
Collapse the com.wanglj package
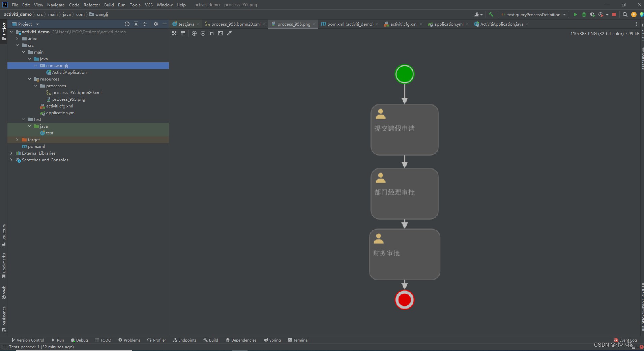coord(36,65)
